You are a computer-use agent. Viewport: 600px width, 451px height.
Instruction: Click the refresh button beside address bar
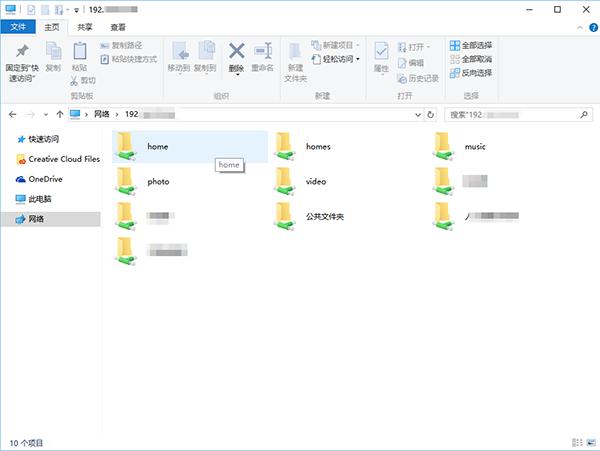[431, 115]
